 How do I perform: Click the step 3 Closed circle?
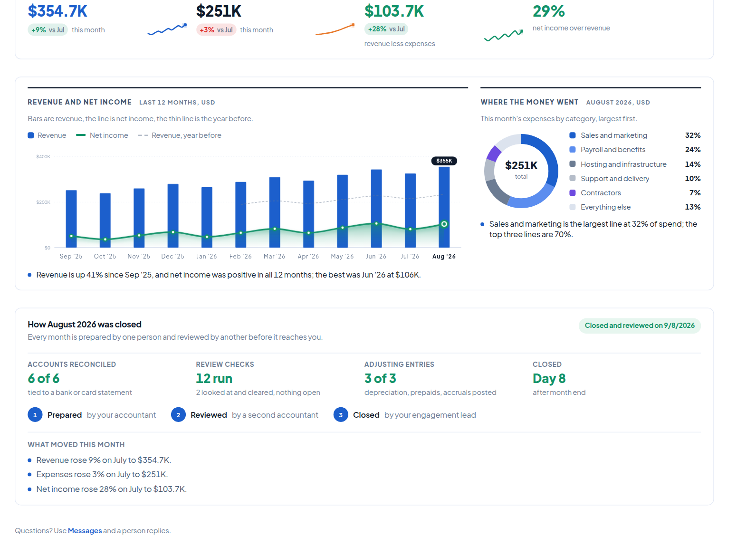click(341, 415)
